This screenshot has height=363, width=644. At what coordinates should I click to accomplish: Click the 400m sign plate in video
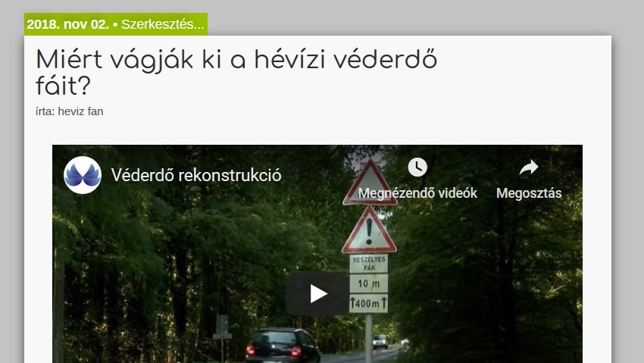click(368, 303)
